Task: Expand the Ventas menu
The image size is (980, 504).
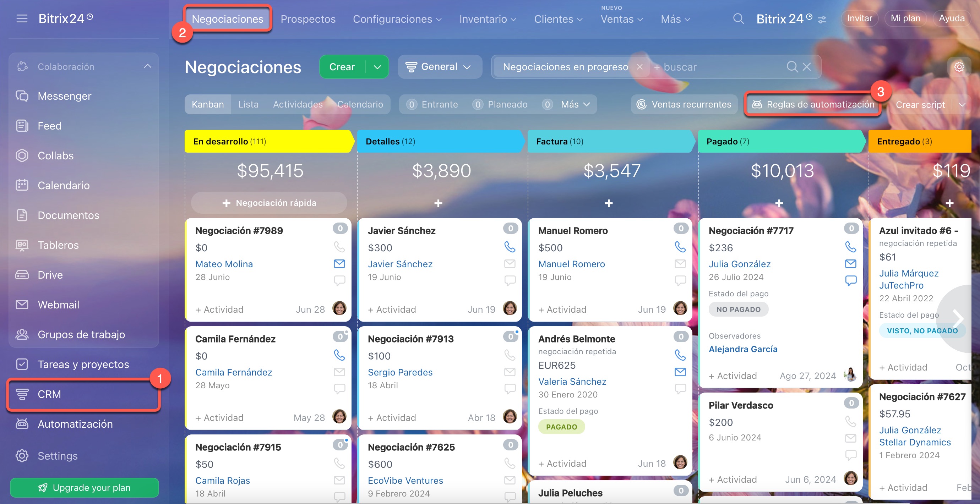Action: tap(622, 19)
